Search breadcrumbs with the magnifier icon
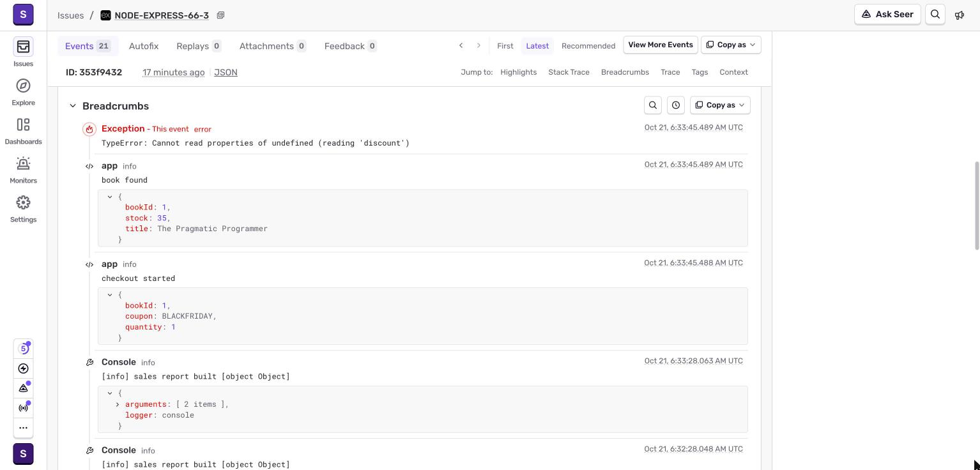The image size is (980, 470). coord(653,105)
